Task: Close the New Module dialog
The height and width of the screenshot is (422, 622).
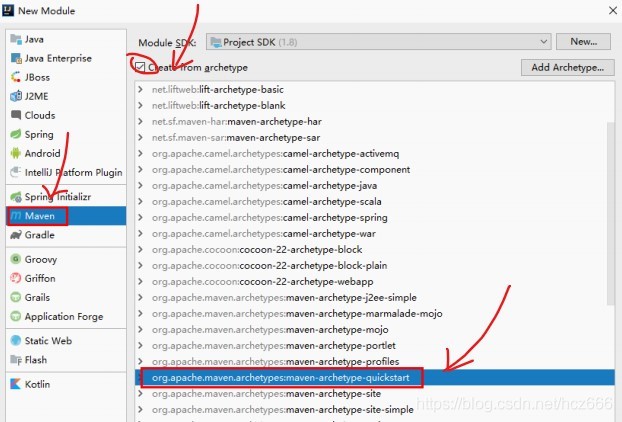Action: pos(613,11)
